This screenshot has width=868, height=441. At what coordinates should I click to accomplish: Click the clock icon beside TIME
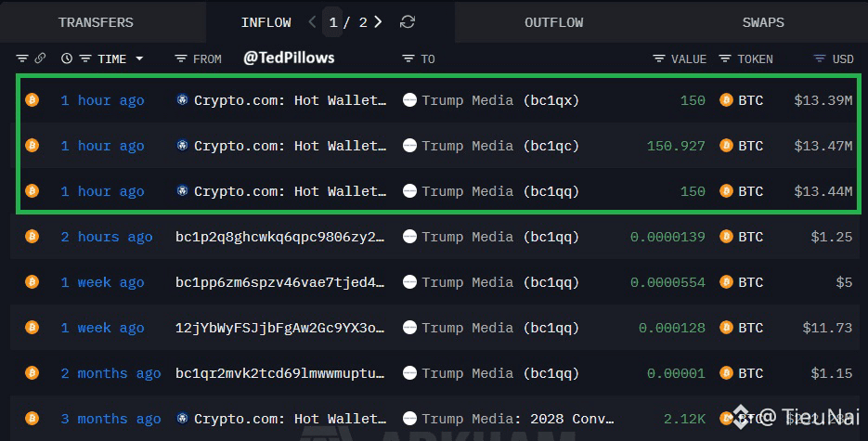67,58
